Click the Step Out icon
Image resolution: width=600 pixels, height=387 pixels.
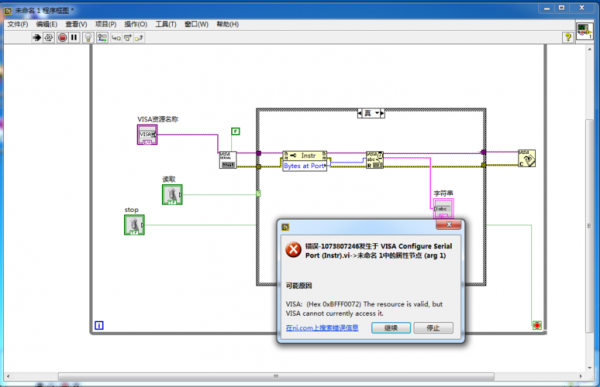click(139, 38)
